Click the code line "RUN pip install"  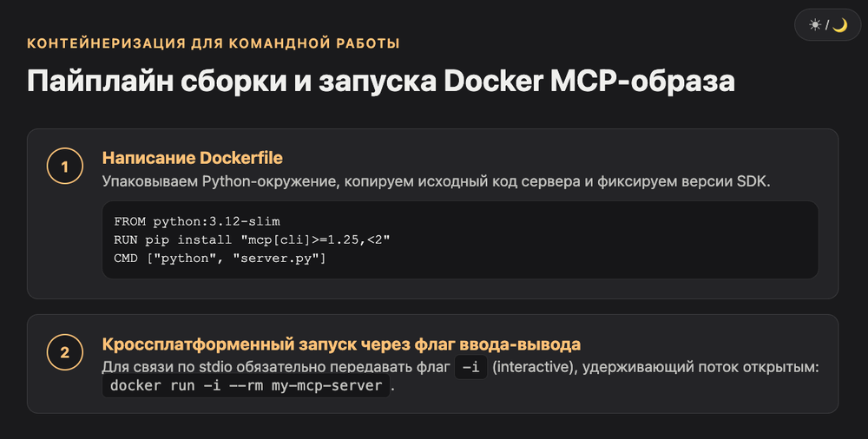[252, 239]
